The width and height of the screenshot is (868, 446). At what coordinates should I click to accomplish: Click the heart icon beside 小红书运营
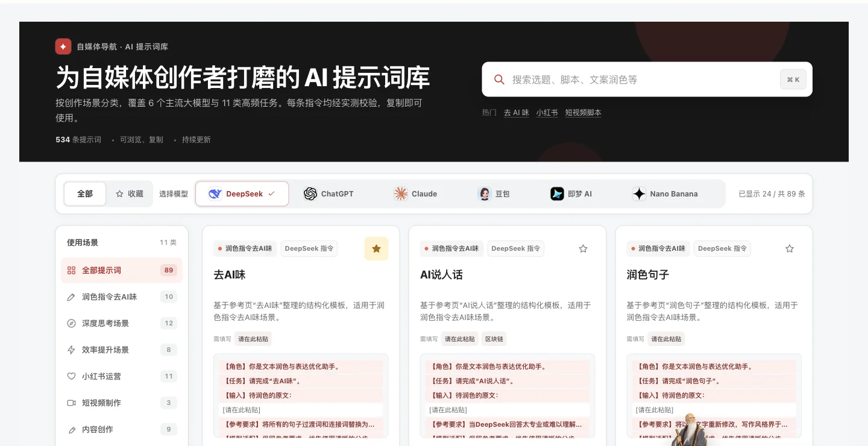coord(71,377)
